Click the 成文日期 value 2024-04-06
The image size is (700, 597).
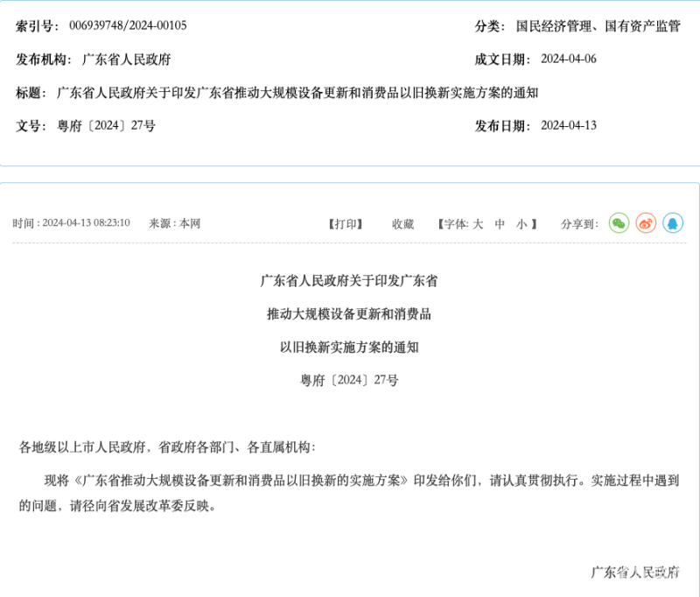tap(569, 59)
